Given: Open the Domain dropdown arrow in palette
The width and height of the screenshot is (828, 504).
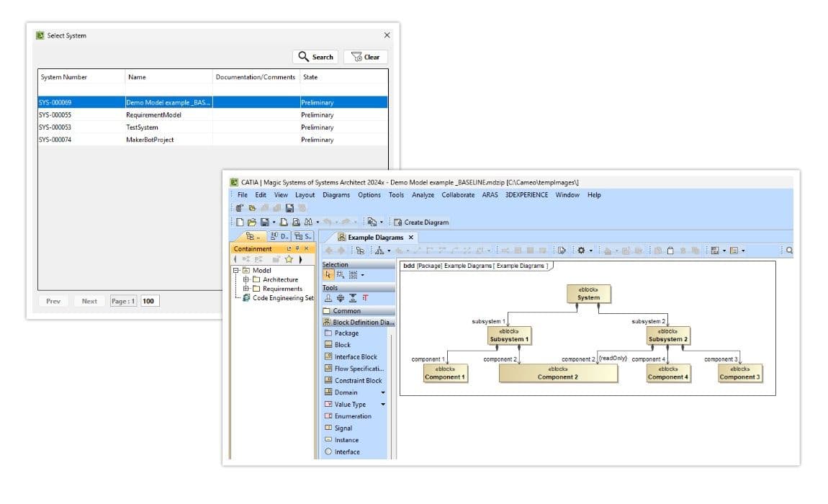Looking at the screenshot, I should (x=383, y=392).
